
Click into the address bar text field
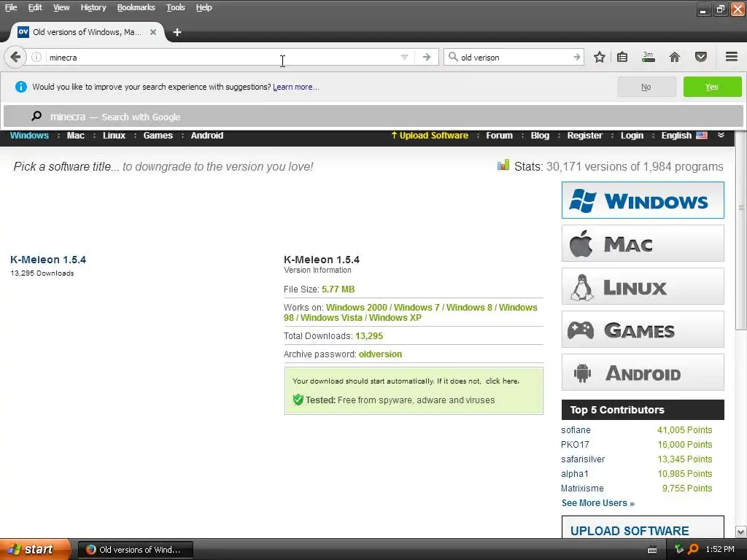tap(222, 57)
